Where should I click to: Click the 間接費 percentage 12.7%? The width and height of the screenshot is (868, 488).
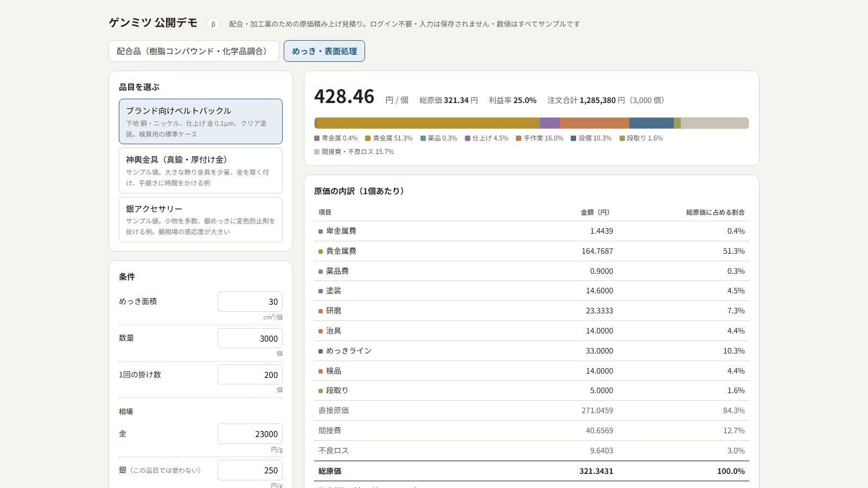pyautogui.click(x=734, y=431)
